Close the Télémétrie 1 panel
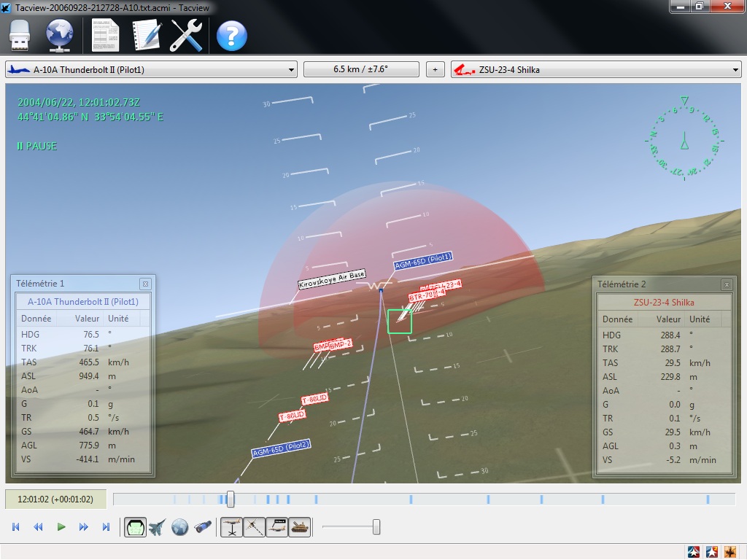Image resolution: width=747 pixels, height=560 pixels. (x=145, y=284)
